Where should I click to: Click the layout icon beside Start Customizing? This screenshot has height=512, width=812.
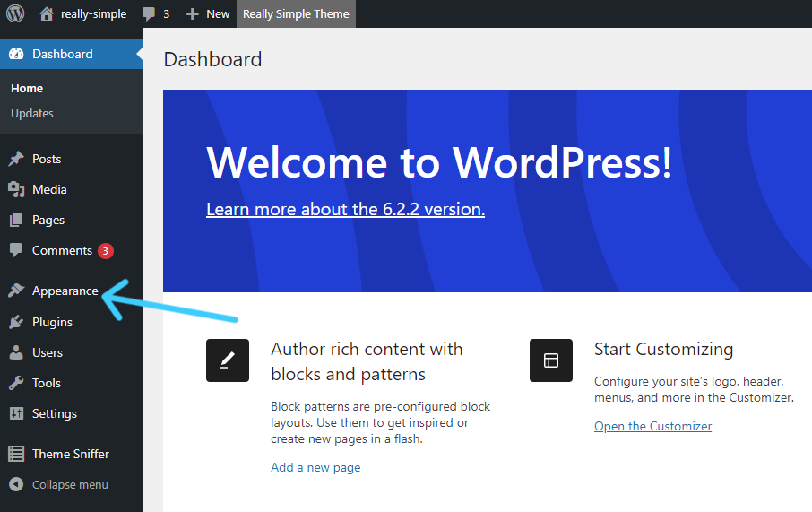click(x=551, y=360)
